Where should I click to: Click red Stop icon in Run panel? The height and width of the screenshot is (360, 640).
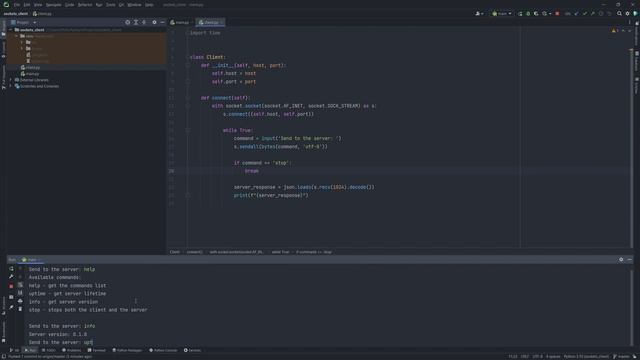(11, 286)
